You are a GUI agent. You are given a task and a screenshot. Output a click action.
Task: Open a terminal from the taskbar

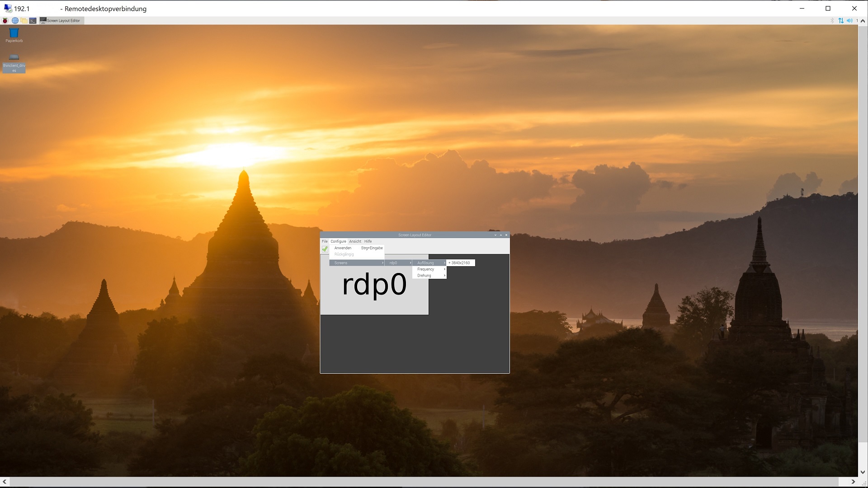(x=33, y=20)
